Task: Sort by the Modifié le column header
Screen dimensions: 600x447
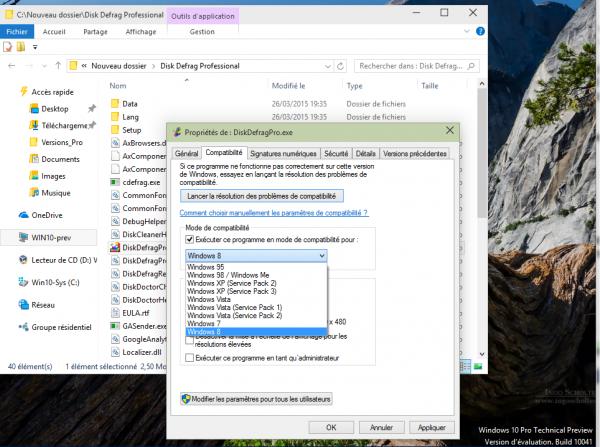Action: click(288, 86)
